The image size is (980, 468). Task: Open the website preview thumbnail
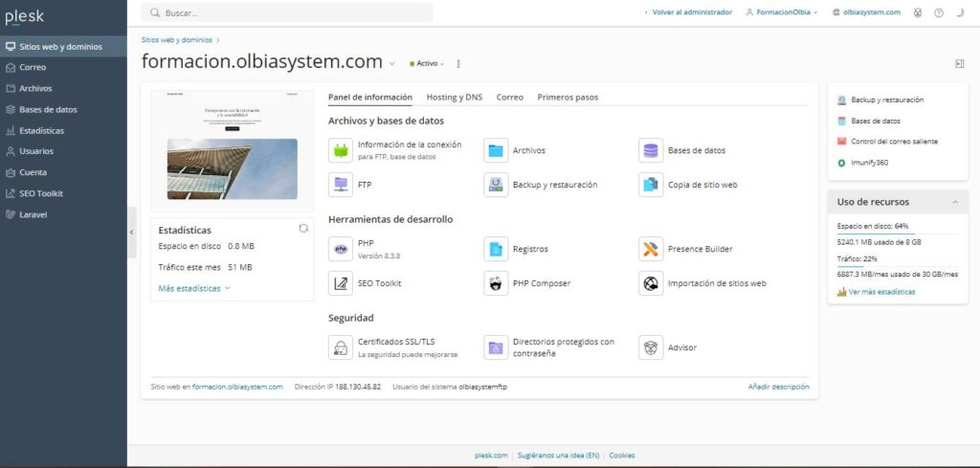coord(232,150)
